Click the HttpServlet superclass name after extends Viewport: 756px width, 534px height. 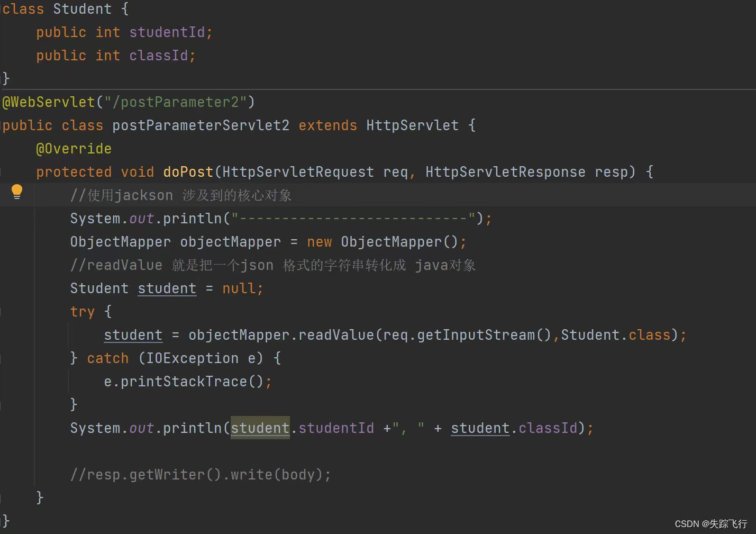tap(412, 125)
